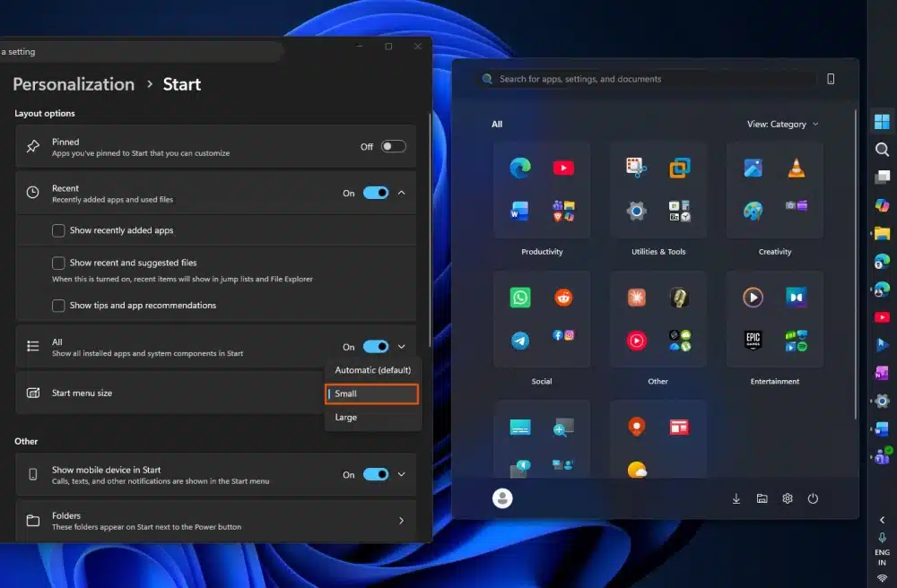The image size is (897, 588).
Task: Launch Photos app in Creativity group
Action: [753, 168]
